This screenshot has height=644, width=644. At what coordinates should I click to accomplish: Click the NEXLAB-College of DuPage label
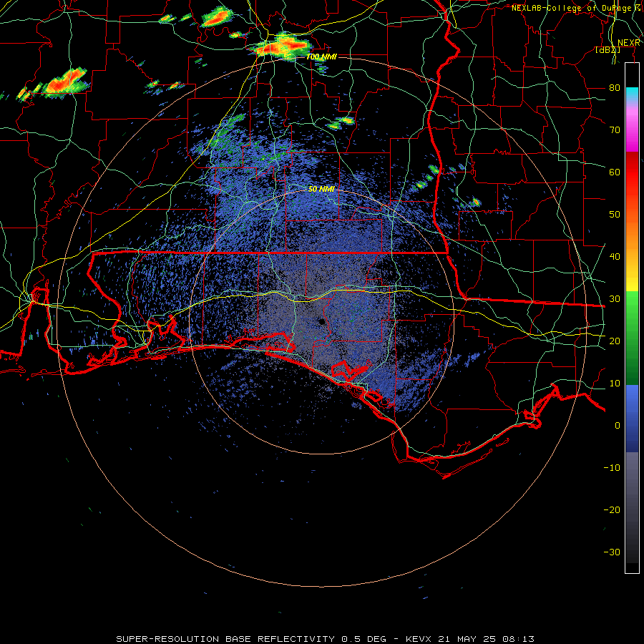pyautogui.click(x=577, y=8)
